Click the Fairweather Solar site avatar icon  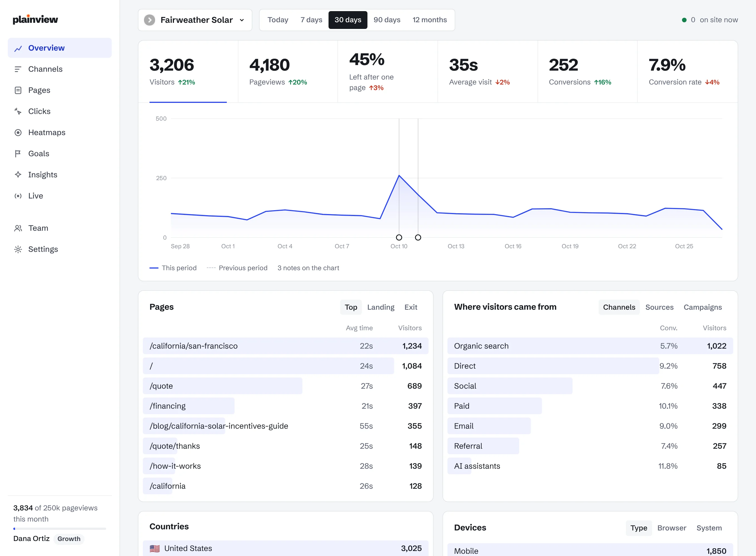pos(150,20)
